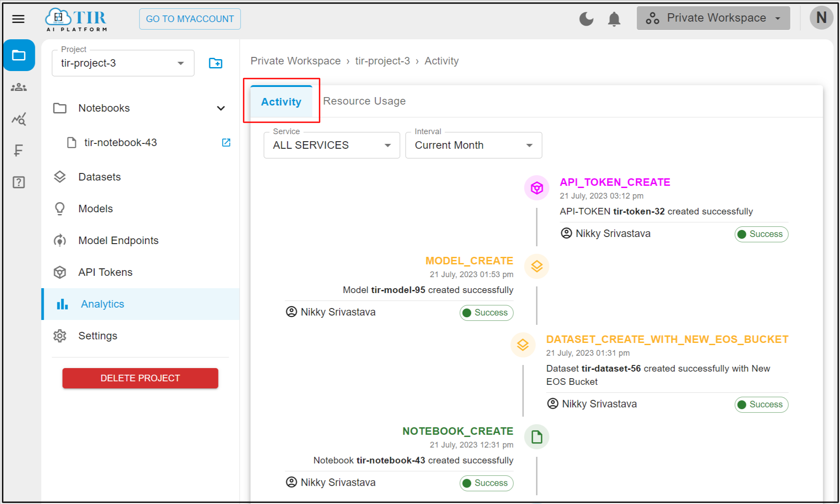Click the API_TOKEN_CREATE timeline icon
Screen dimensions: 840x504
pyautogui.click(x=536, y=188)
